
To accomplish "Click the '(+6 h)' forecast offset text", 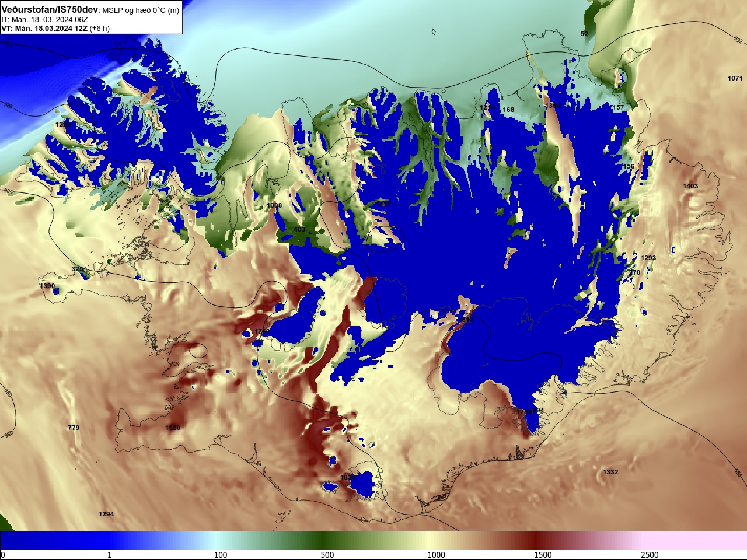I will click(99, 28).
